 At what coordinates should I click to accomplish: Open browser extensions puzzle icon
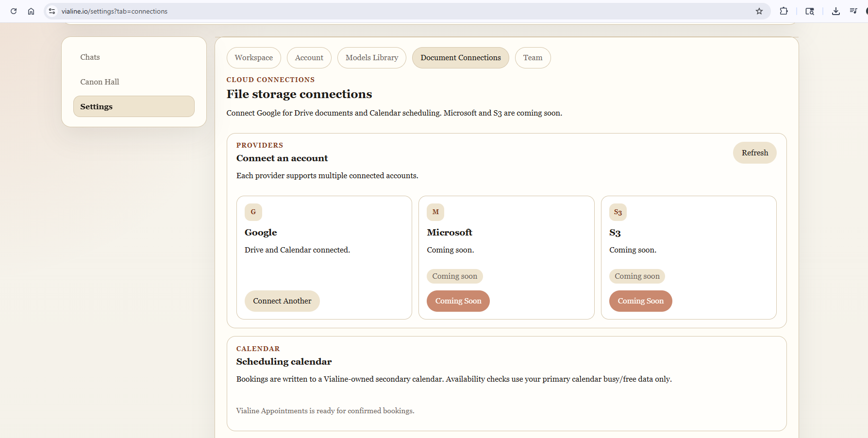[784, 11]
